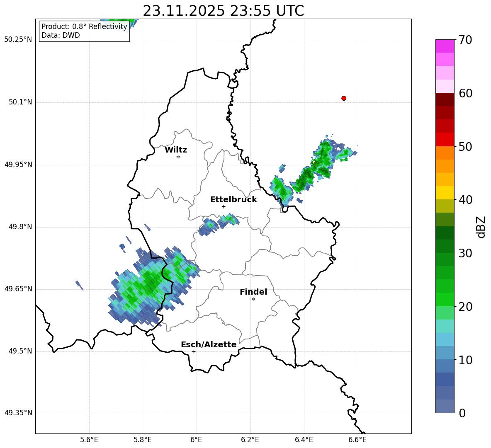Image resolution: width=491 pixels, height=448 pixels.
Task: Click the 6.6°E longitude label
Action: tap(357, 440)
